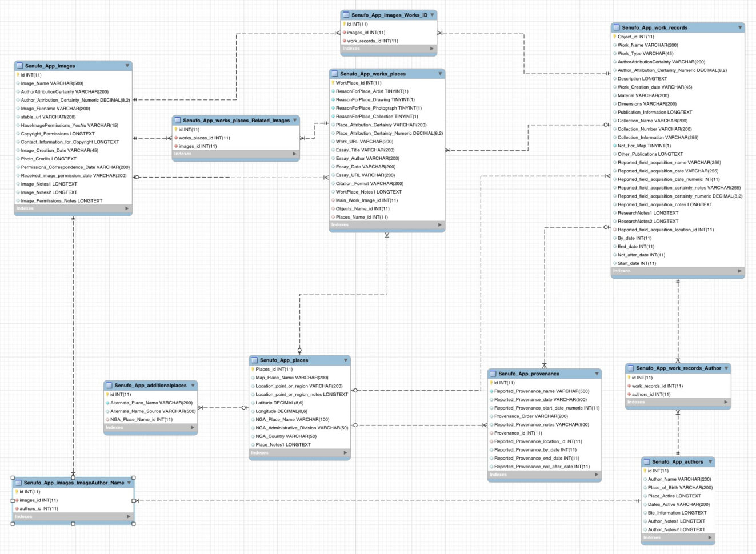Collapse the Senufo_App_work_records table using its header arrow
This screenshot has width=756, height=554.
pyautogui.click(x=740, y=27)
